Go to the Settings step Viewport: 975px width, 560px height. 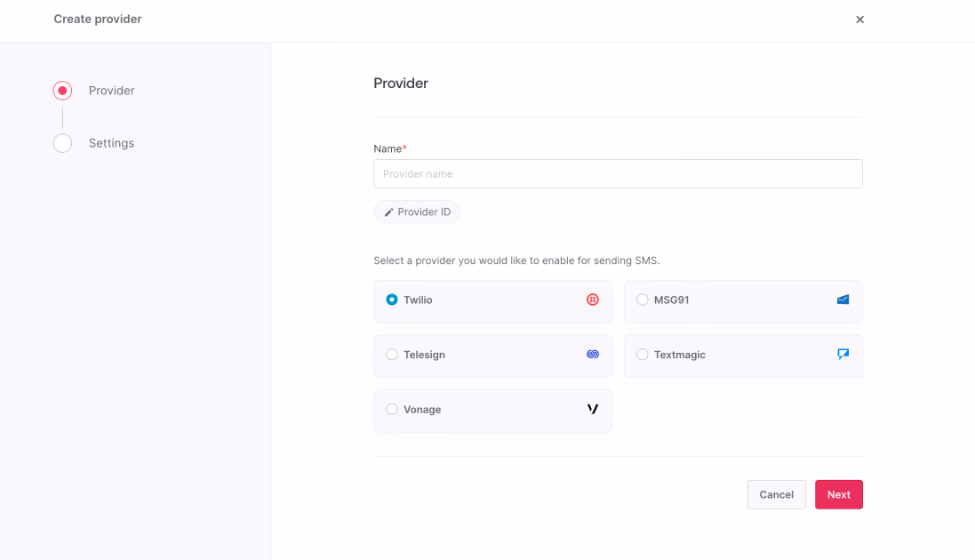point(111,143)
